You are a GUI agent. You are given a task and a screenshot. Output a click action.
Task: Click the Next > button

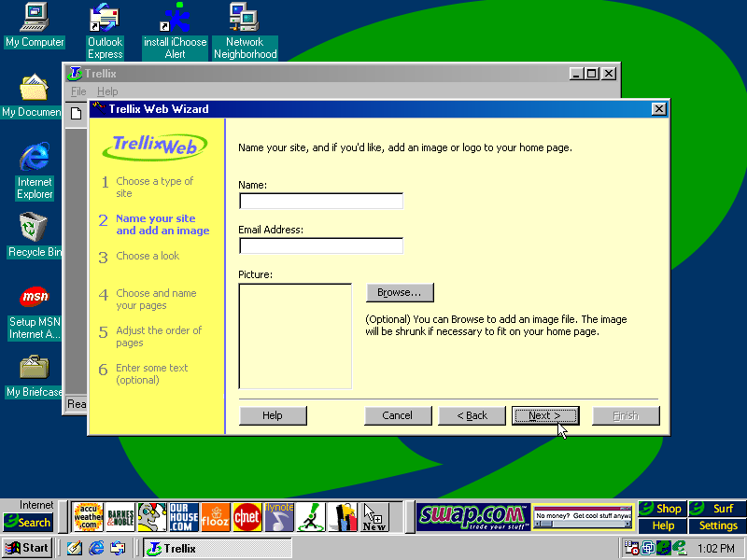click(x=545, y=416)
